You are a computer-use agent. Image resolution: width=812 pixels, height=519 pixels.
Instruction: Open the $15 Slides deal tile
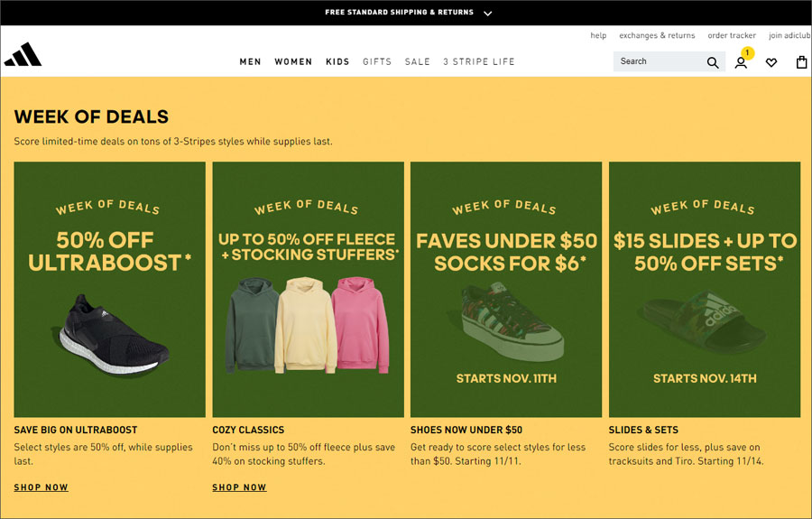pyautogui.click(x=705, y=290)
